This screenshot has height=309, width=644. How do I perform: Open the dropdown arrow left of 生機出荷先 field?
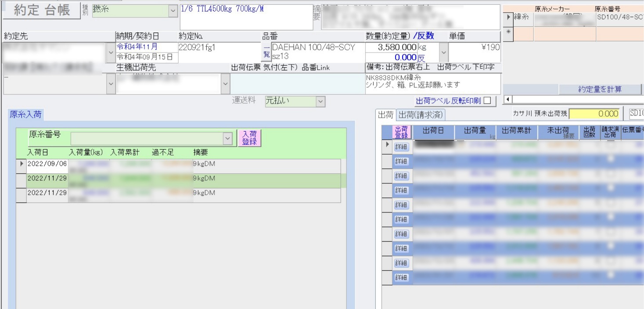click(111, 83)
